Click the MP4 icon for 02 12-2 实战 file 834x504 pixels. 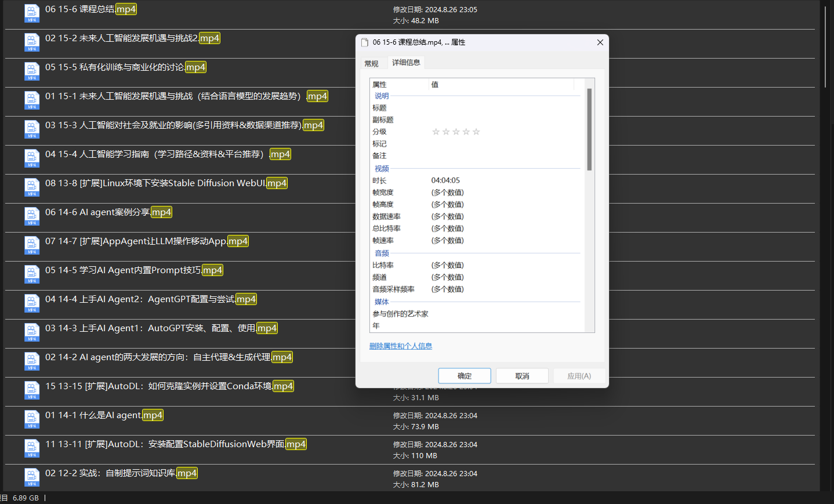pyautogui.click(x=32, y=478)
